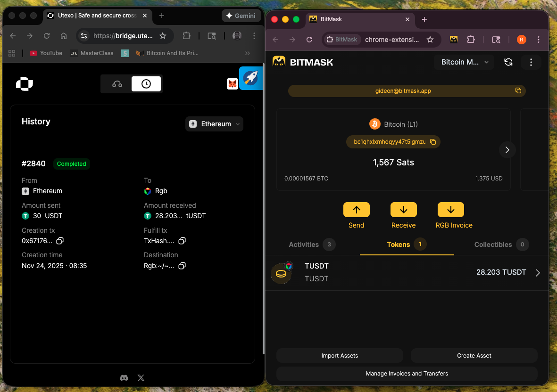Open the Discord link icon
This screenshot has width=557, height=392.
coord(124,377)
